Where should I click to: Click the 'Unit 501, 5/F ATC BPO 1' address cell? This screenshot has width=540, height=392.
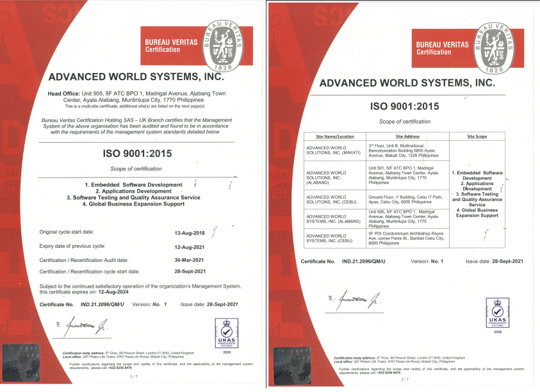[408, 176]
